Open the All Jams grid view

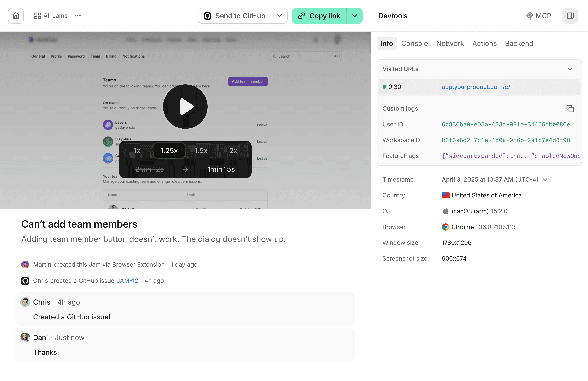[51, 16]
